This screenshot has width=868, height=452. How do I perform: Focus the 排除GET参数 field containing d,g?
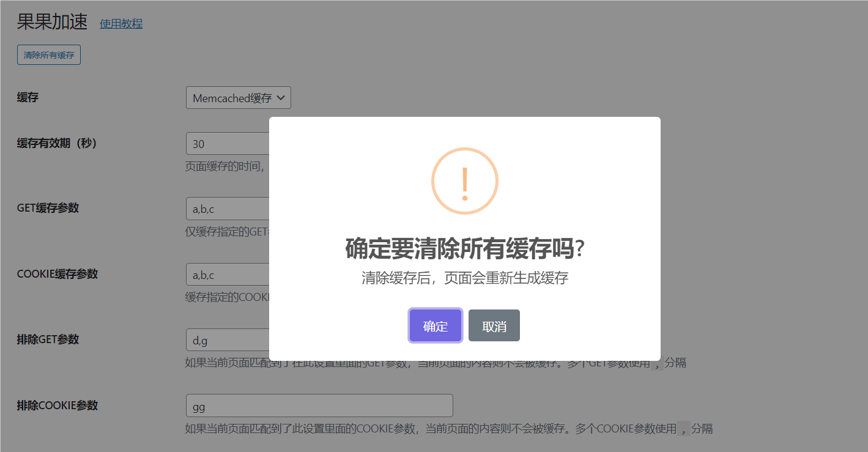coord(228,340)
